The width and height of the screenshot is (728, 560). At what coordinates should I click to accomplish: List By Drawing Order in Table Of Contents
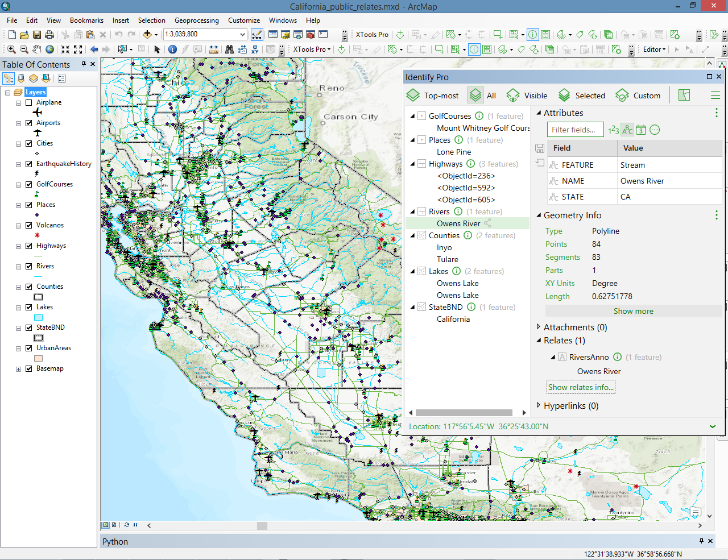(x=9, y=78)
